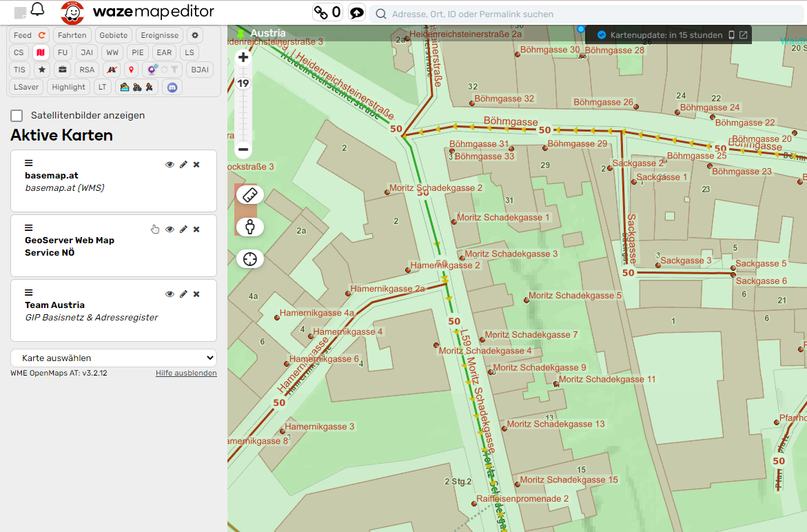
Task: Switch to the Fahrten tab
Action: click(72, 35)
